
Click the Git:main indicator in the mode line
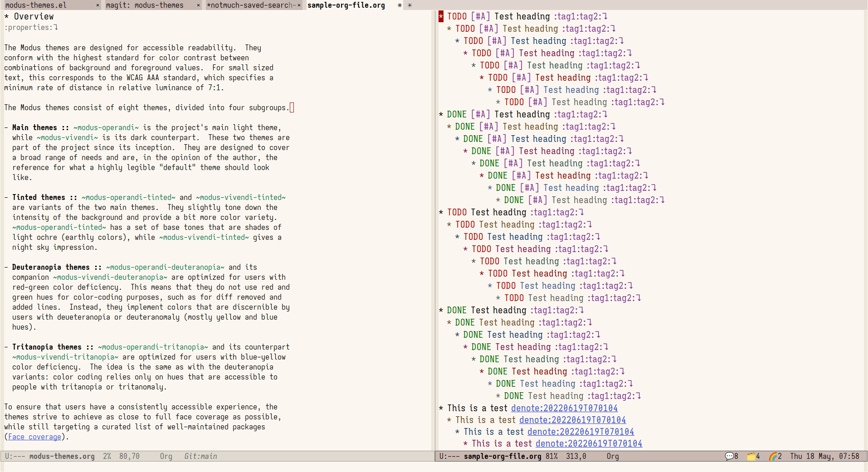pos(200,456)
